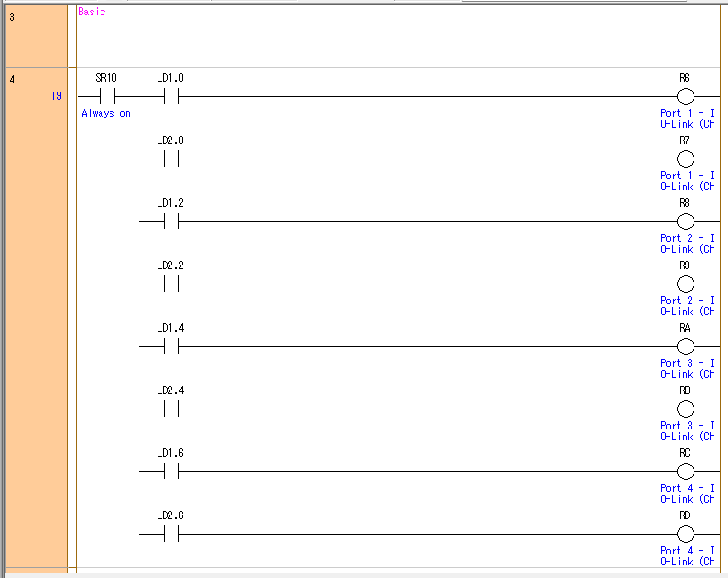Click the Port 2 comment under R9
Screen dimensions: 728x578
(687, 306)
